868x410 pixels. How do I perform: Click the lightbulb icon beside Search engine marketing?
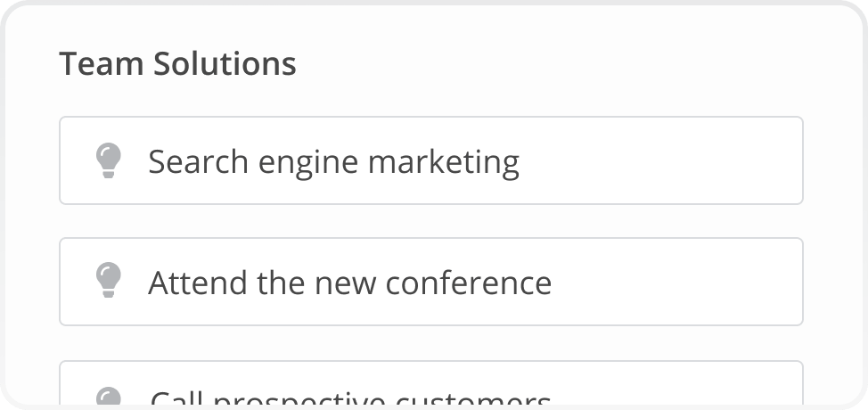coord(109,160)
